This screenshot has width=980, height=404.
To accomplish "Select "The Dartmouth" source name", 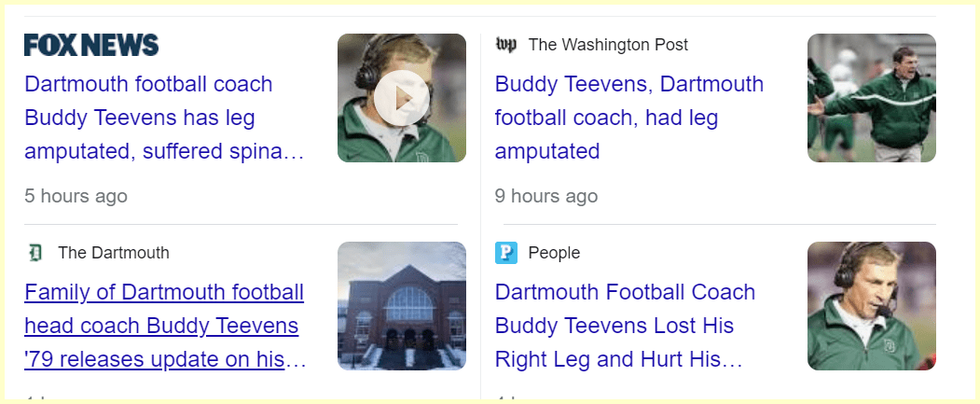I will pos(114,253).
